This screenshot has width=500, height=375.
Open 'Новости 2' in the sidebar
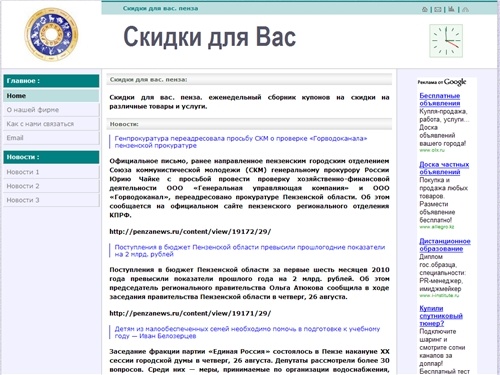pos(51,186)
